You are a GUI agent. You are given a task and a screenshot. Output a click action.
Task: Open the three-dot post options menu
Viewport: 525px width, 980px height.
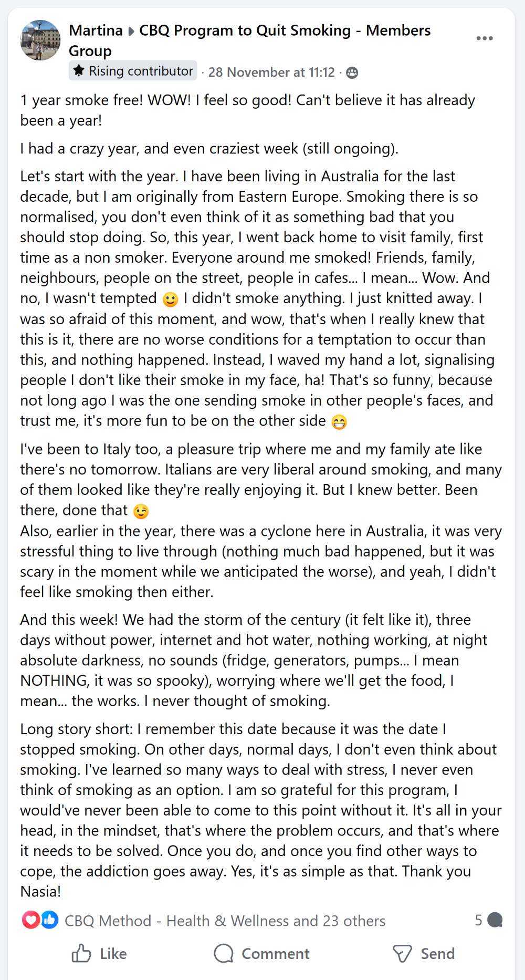click(485, 37)
